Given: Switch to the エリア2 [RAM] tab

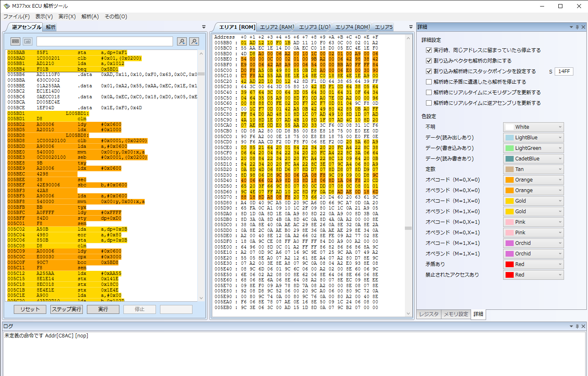Looking at the screenshot, I should pos(277,27).
